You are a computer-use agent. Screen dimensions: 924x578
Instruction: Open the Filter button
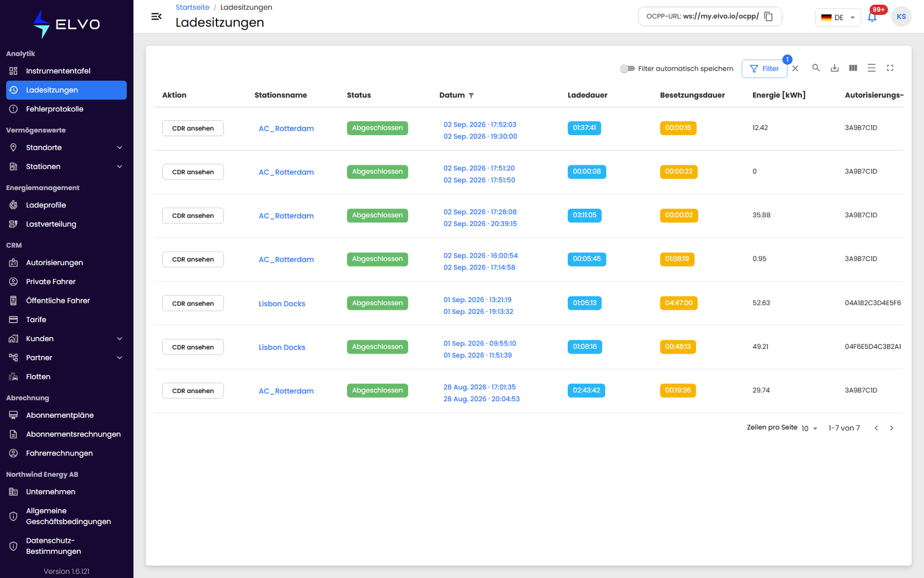tap(764, 68)
